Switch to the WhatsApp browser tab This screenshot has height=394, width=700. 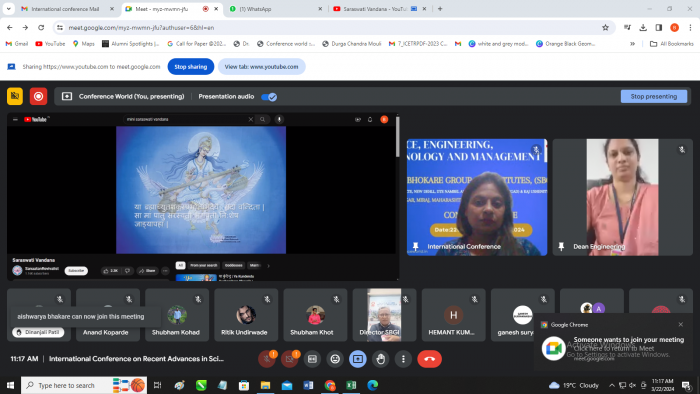(x=275, y=9)
